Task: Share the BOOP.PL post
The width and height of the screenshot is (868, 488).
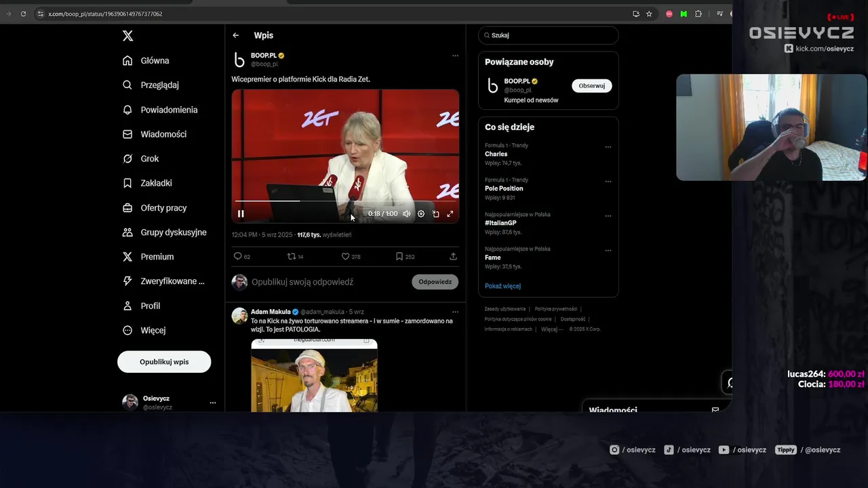Action: 453,257
